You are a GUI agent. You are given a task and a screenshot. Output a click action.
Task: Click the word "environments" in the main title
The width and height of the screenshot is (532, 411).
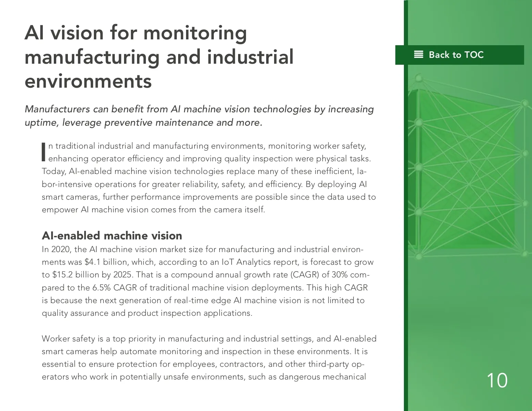(88, 81)
